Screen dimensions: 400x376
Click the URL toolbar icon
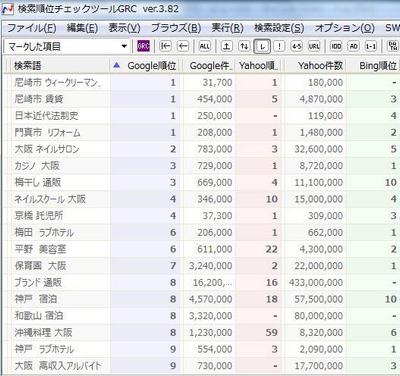pos(314,46)
